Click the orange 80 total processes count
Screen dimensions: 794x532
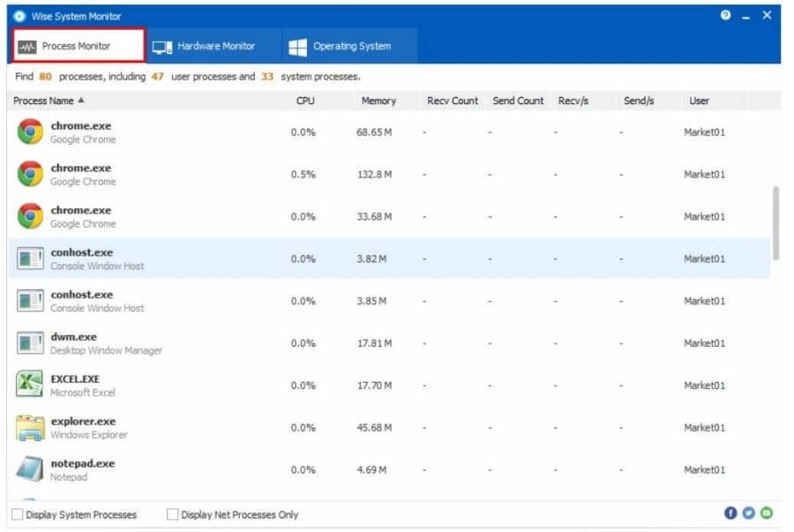46,77
